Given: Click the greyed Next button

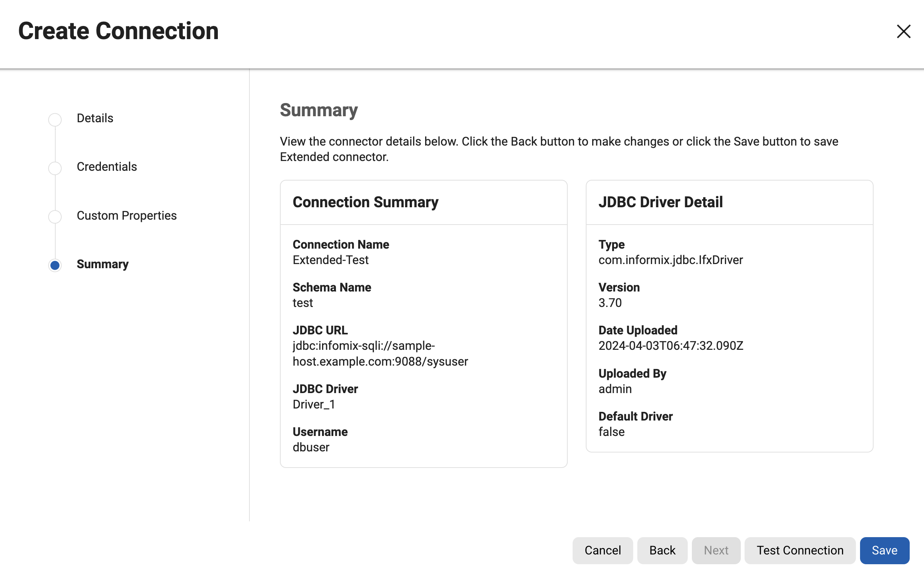Looking at the screenshot, I should click(x=716, y=550).
